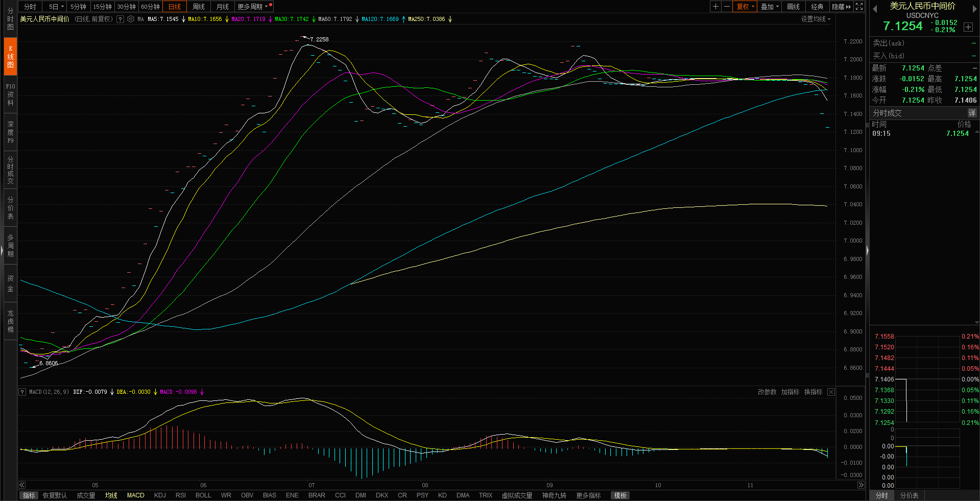Open the MA settings gear icon
This screenshot has width=980, height=501.
(131, 19)
